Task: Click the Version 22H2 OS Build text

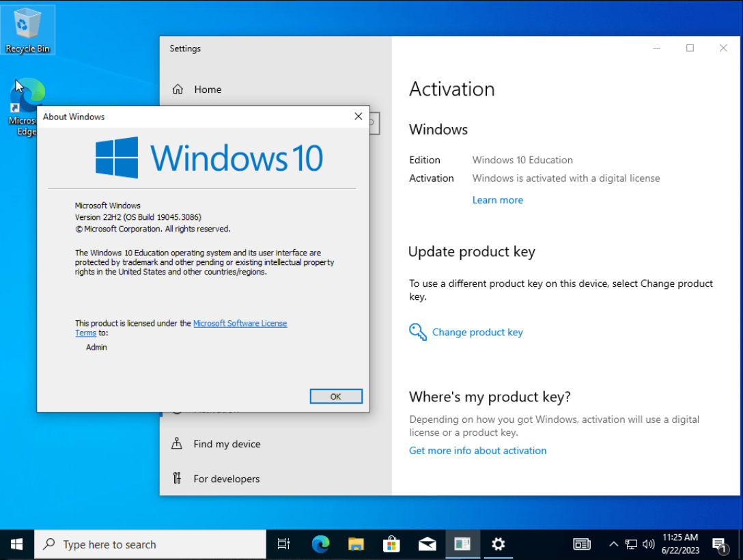Action: tap(138, 217)
